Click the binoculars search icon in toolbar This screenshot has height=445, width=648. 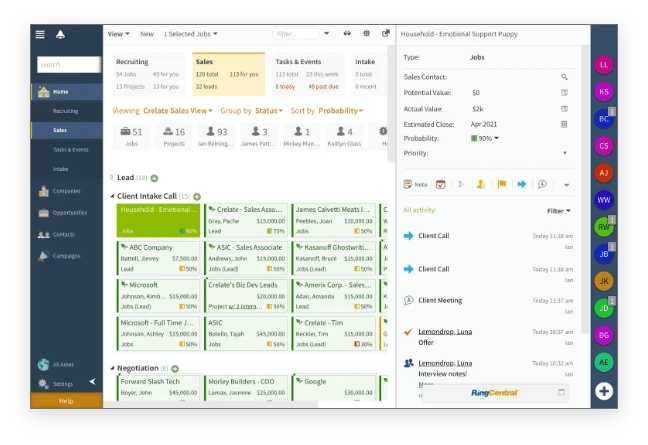[347, 33]
